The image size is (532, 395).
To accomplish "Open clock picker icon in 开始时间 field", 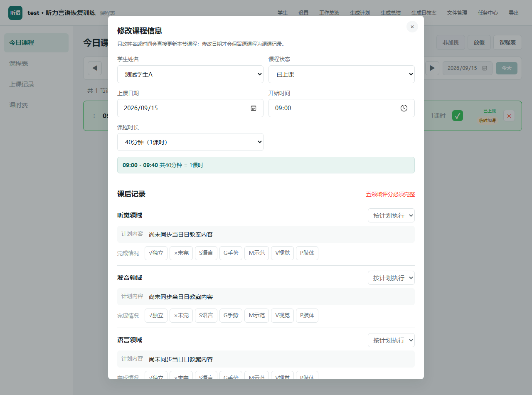I will click(x=404, y=108).
